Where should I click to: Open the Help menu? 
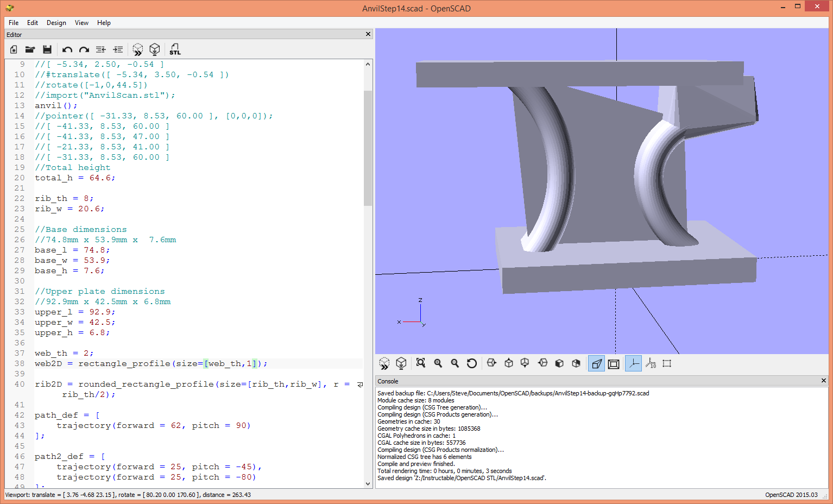point(104,23)
